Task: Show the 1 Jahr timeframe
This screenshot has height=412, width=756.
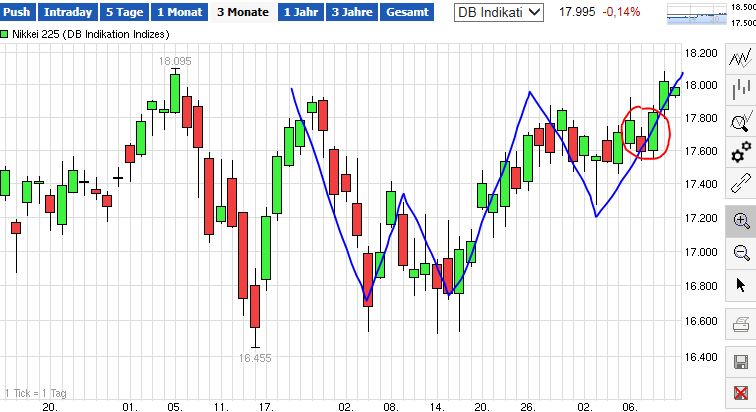Action: click(300, 12)
